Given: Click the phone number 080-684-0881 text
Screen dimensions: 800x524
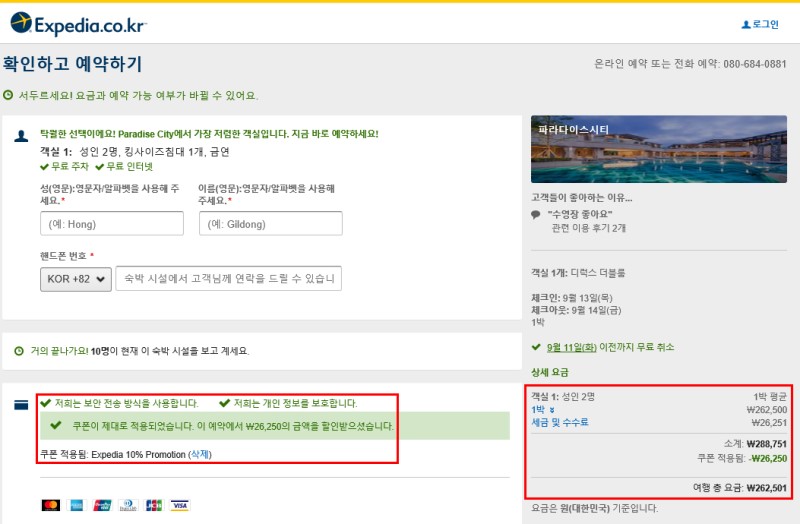Looking at the screenshot, I should click(755, 64).
